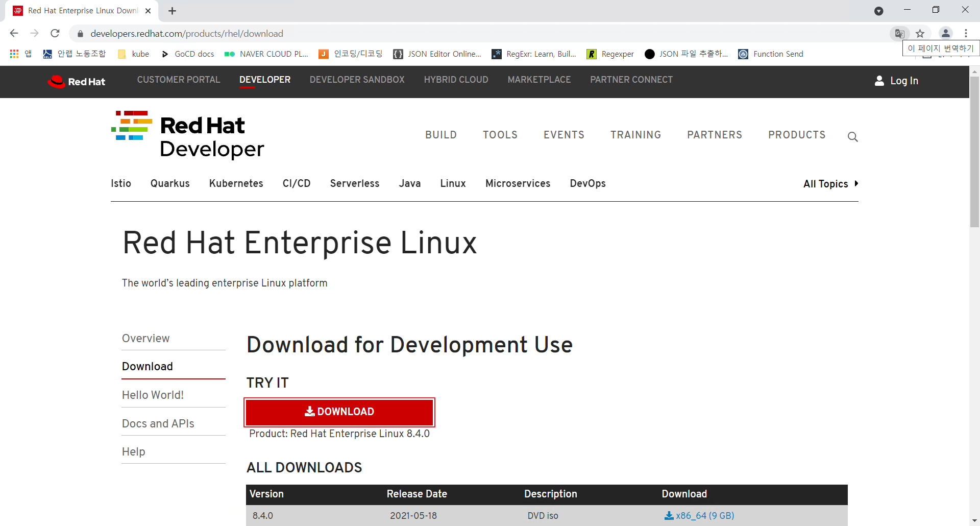This screenshot has width=980, height=526.
Task: Switch to Overview sidebar tab
Action: [x=174, y=338]
